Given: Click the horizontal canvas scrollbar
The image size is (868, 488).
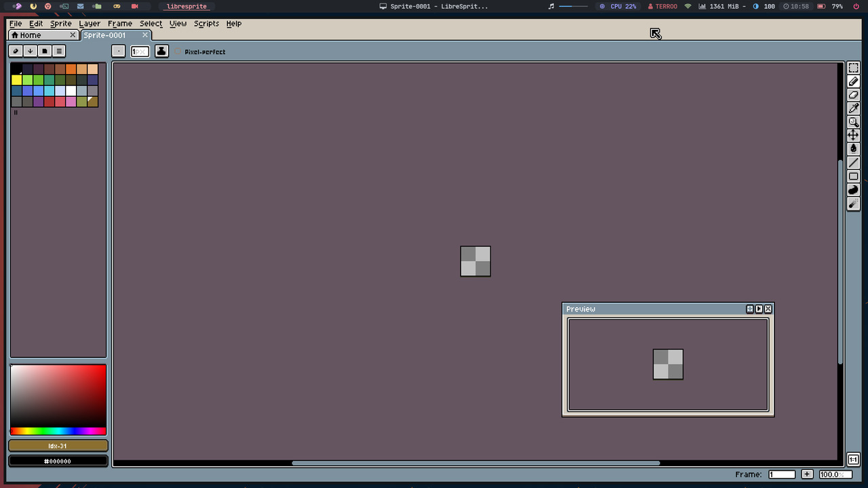Looking at the screenshot, I should pos(475,463).
